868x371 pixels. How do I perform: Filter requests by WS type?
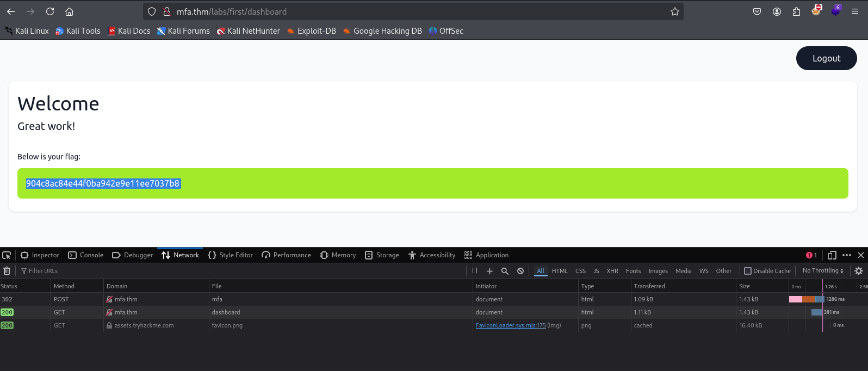pyautogui.click(x=704, y=271)
